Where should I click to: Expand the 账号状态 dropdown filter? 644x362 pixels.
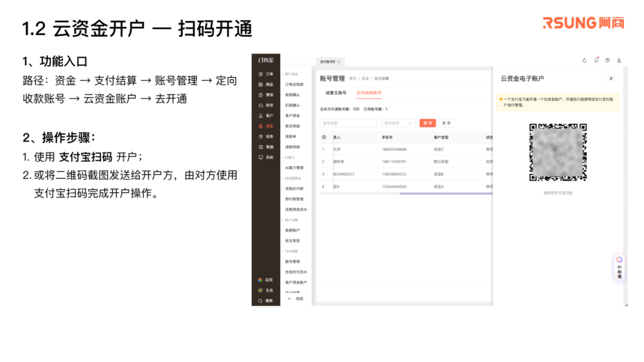pyautogui.click(x=398, y=123)
